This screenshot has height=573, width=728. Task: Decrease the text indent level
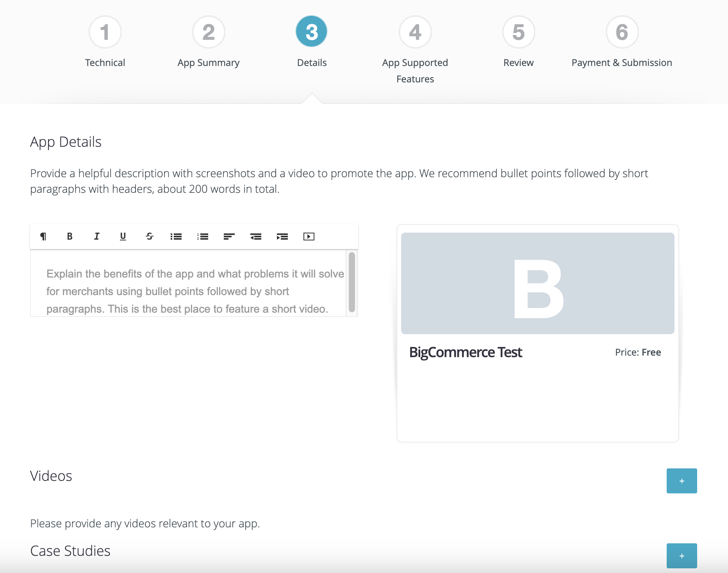(256, 236)
